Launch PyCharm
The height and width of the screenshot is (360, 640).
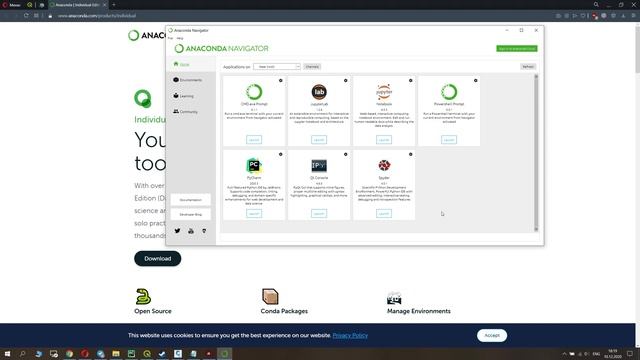click(x=254, y=213)
